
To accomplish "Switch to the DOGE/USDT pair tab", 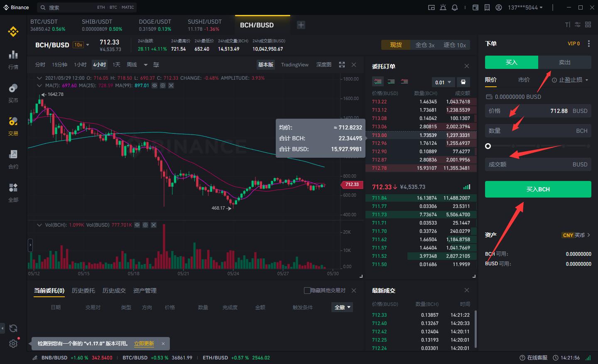I will [x=155, y=25].
